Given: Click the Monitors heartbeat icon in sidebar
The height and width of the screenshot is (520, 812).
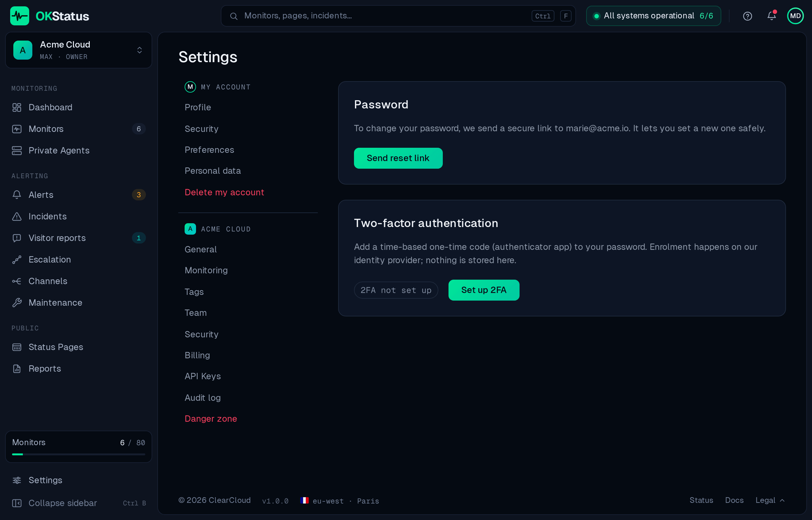Looking at the screenshot, I should pyautogui.click(x=17, y=129).
